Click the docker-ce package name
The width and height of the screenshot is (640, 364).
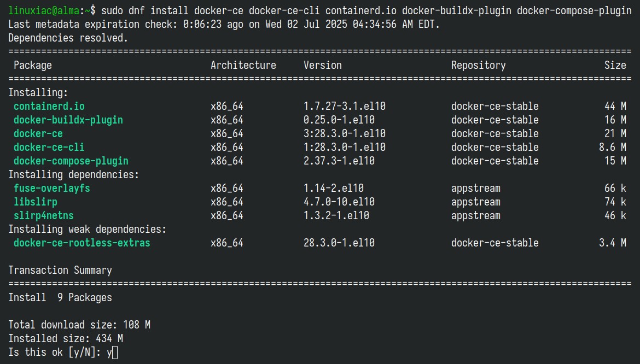38,134
